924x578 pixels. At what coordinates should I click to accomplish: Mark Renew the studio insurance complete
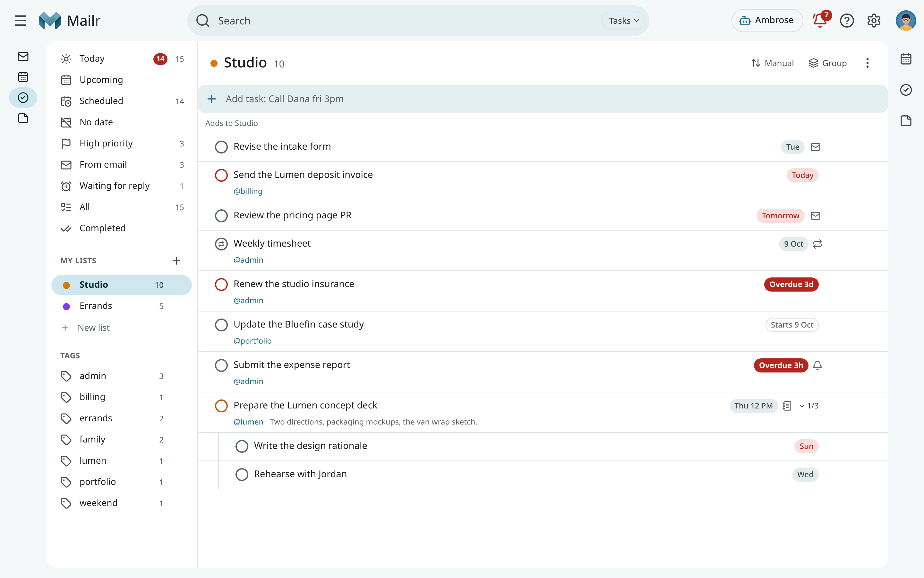[221, 285]
